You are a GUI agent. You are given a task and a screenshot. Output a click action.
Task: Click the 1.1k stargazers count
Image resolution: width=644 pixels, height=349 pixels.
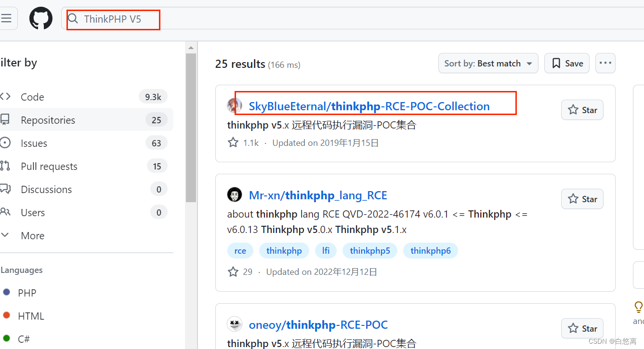coord(243,142)
